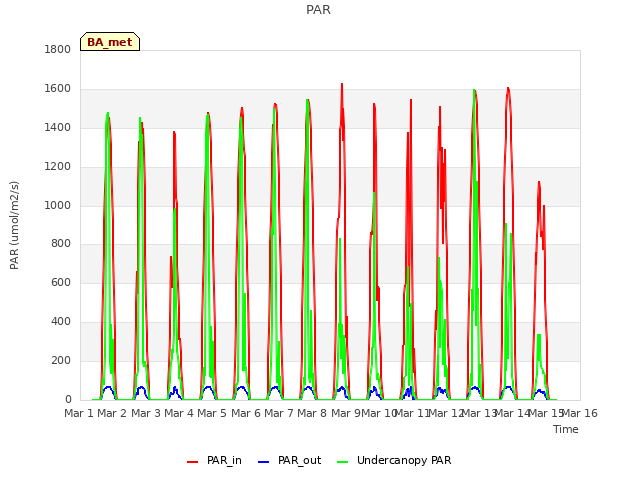Click the 400 y-axis tick label
This screenshot has height=480, width=640.
tap(61, 322)
